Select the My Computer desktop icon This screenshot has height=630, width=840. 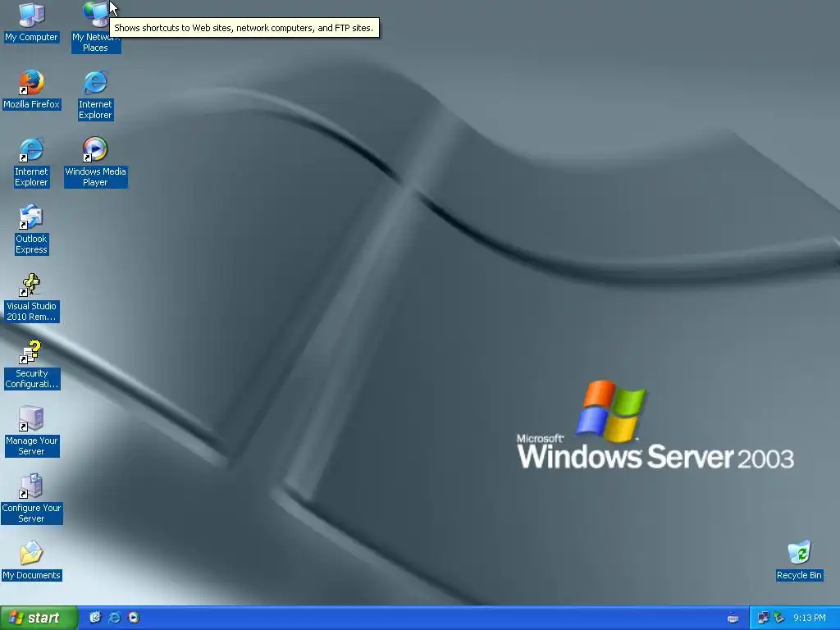pyautogui.click(x=32, y=22)
